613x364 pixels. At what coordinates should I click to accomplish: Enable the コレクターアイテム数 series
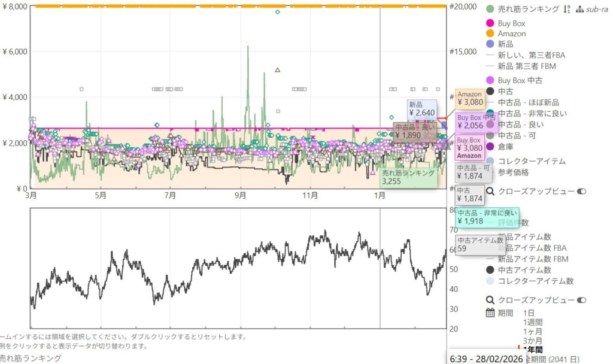click(x=490, y=281)
